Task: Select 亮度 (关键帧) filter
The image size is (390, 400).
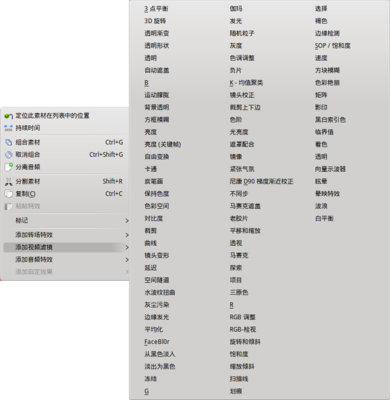Action: [163, 144]
